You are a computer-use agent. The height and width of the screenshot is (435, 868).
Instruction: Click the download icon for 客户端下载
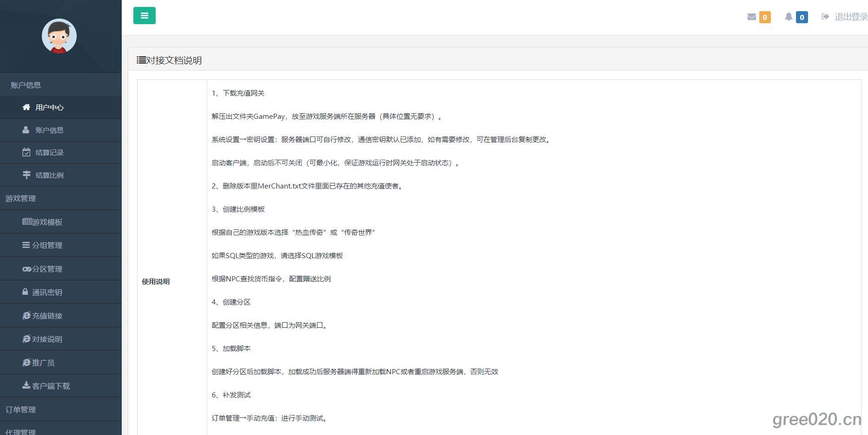coord(26,385)
